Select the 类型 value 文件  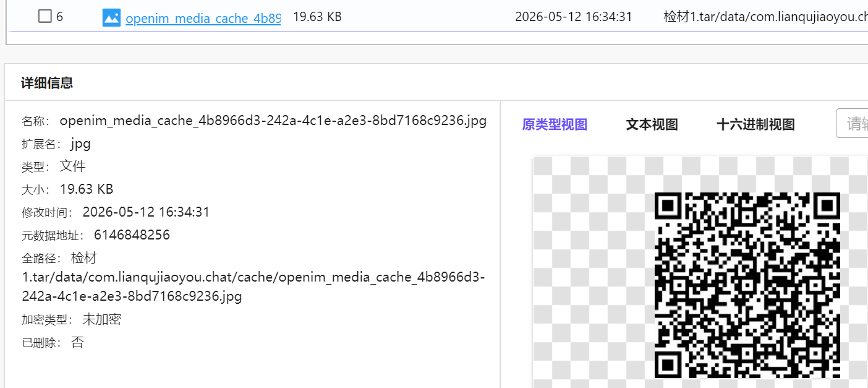[x=73, y=166]
